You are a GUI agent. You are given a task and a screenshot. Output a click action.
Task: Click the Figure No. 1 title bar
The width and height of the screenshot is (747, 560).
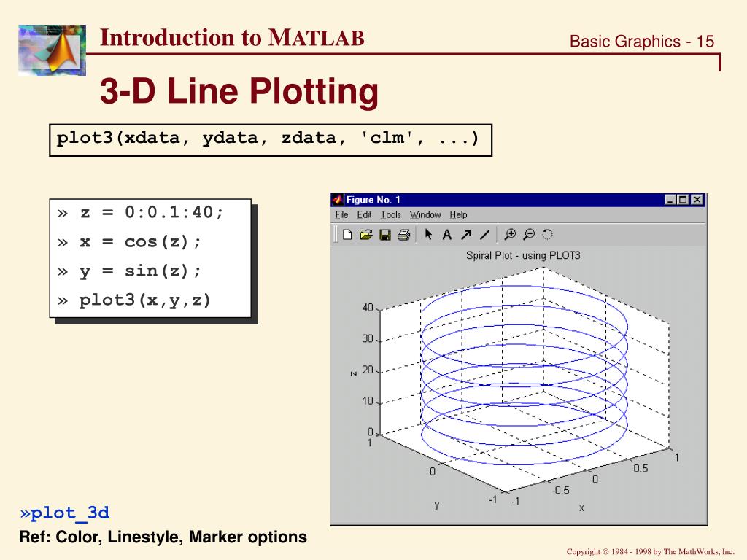518,200
